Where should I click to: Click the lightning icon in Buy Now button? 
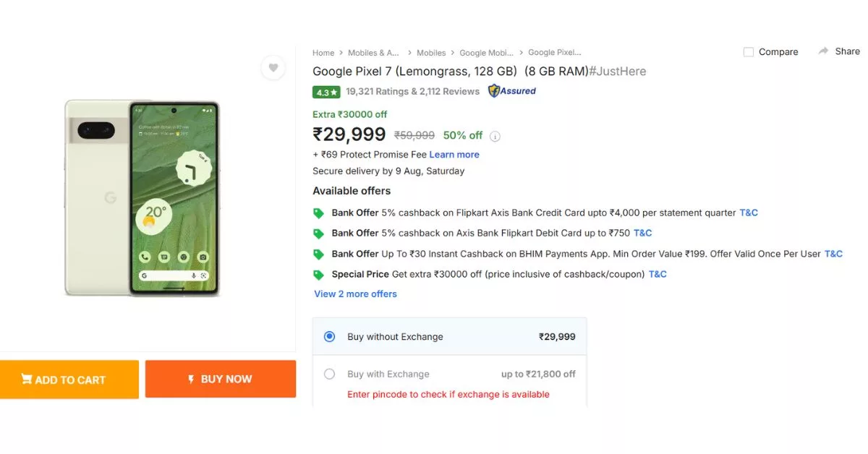click(190, 378)
